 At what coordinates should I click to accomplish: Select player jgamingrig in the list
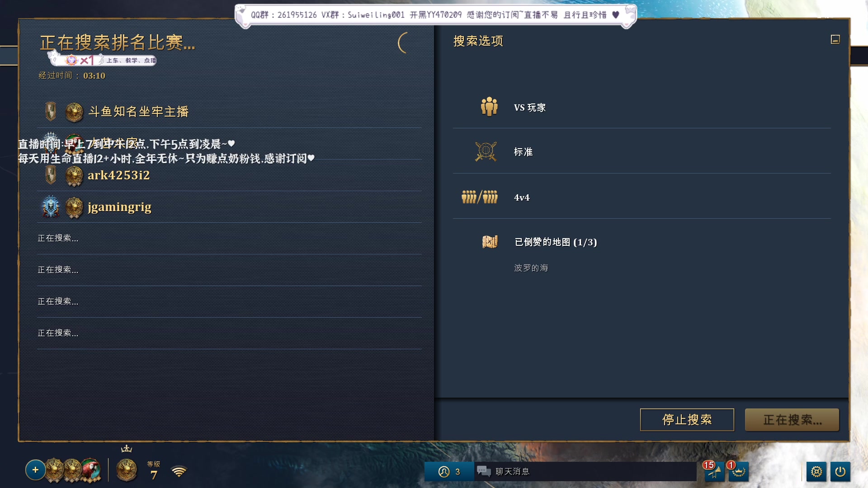(x=229, y=207)
